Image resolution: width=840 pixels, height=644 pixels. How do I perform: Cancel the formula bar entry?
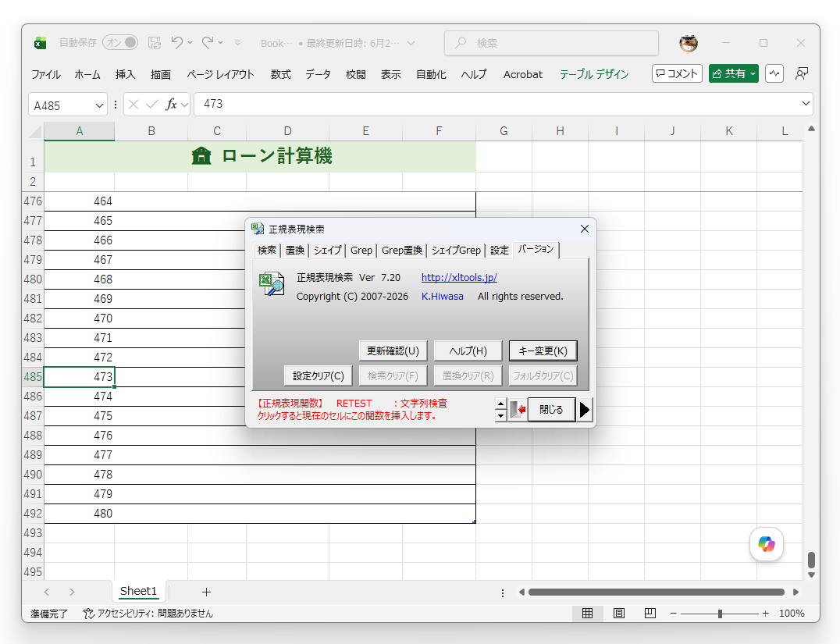coord(134,105)
